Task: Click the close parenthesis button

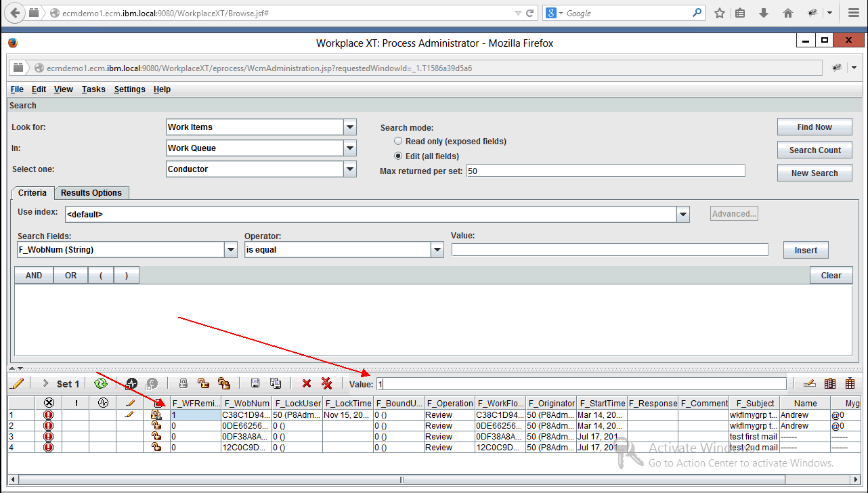Action: coord(127,276)
